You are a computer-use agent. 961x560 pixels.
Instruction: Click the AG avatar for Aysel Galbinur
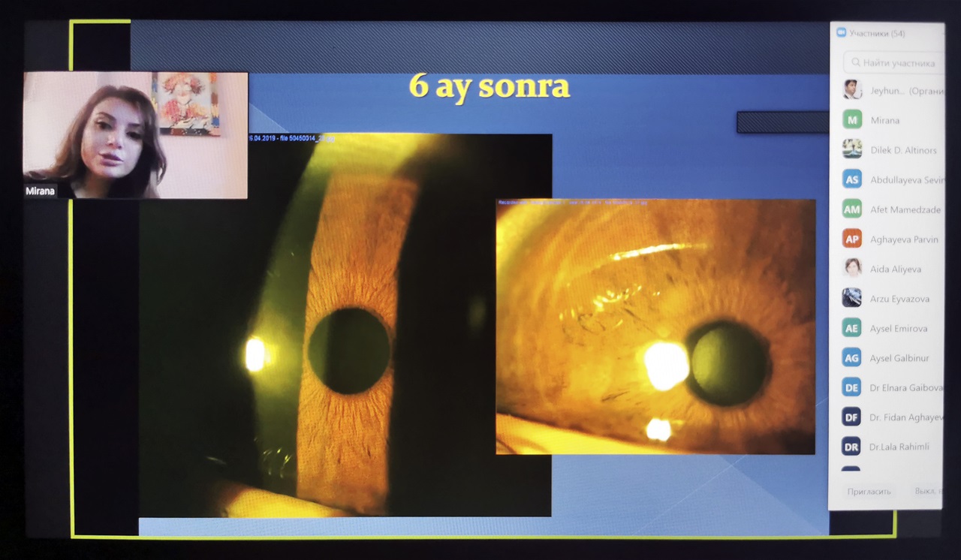point(851,357)
